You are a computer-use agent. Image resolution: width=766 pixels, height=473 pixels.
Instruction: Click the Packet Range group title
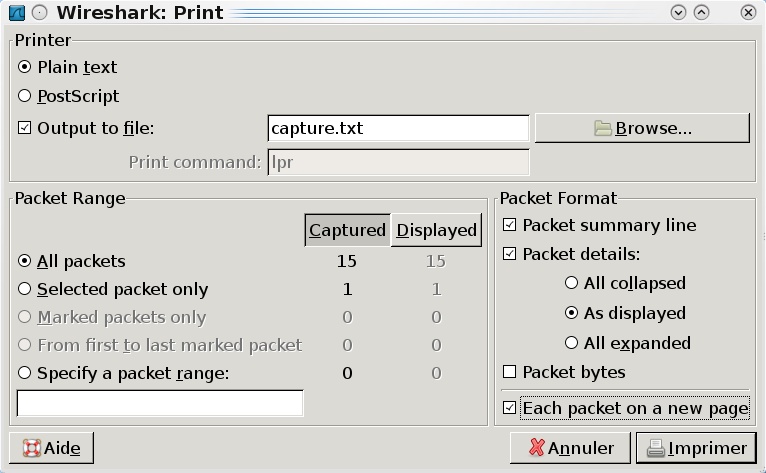70,198
